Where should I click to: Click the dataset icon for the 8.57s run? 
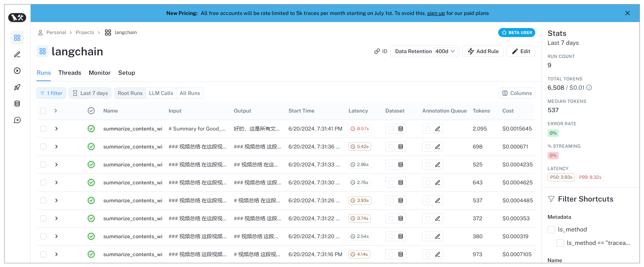coord(400,129)
